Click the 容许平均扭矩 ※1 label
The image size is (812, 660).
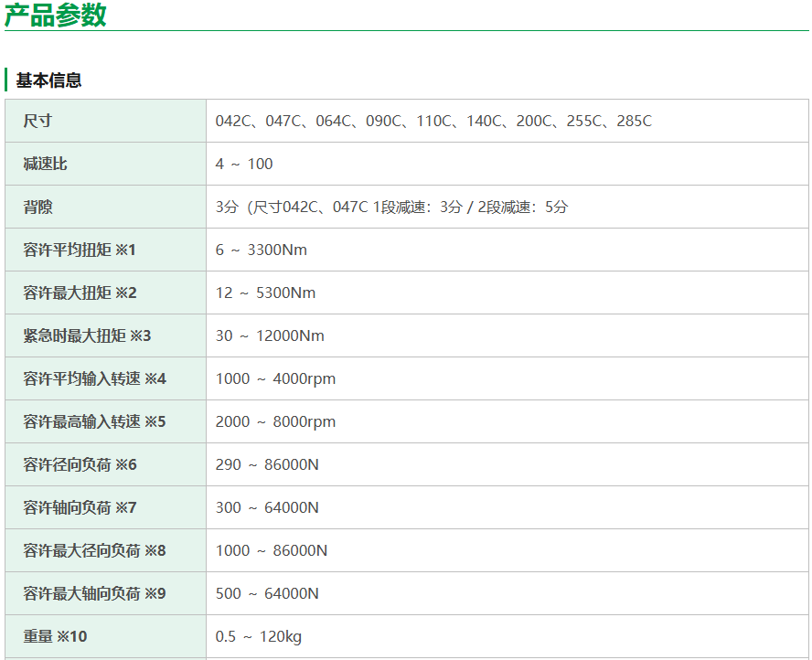80,250
